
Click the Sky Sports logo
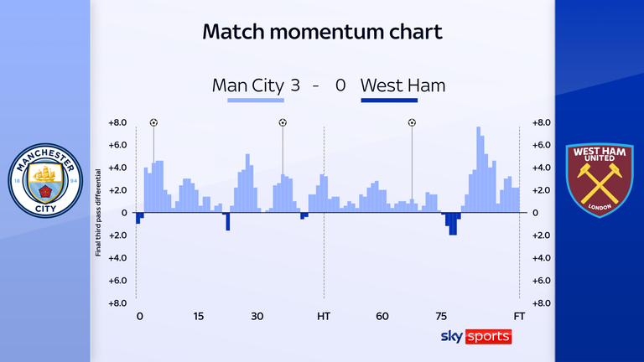pyautogui.click(x=475, y=336)
